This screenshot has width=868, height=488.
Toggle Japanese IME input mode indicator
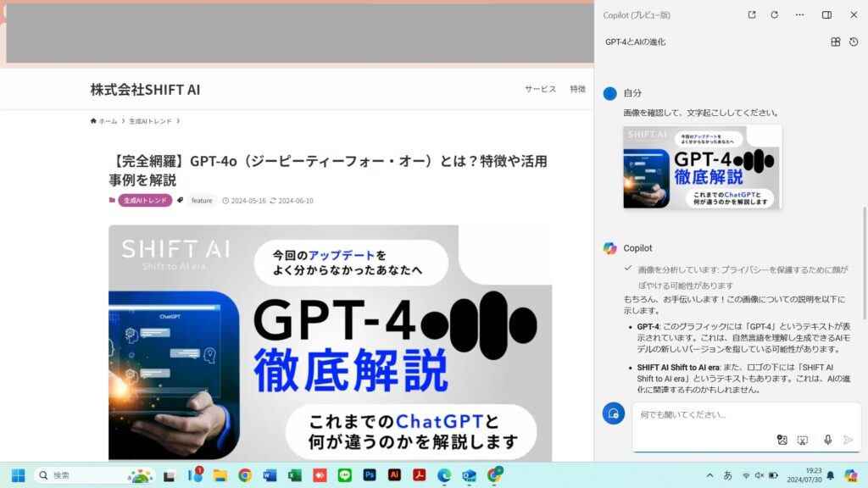coord(727,475)
